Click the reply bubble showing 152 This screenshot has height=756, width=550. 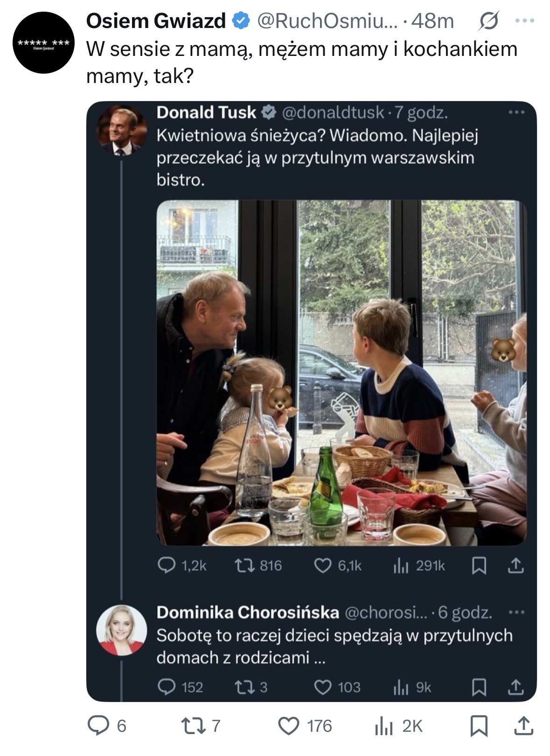coord(167,687)
